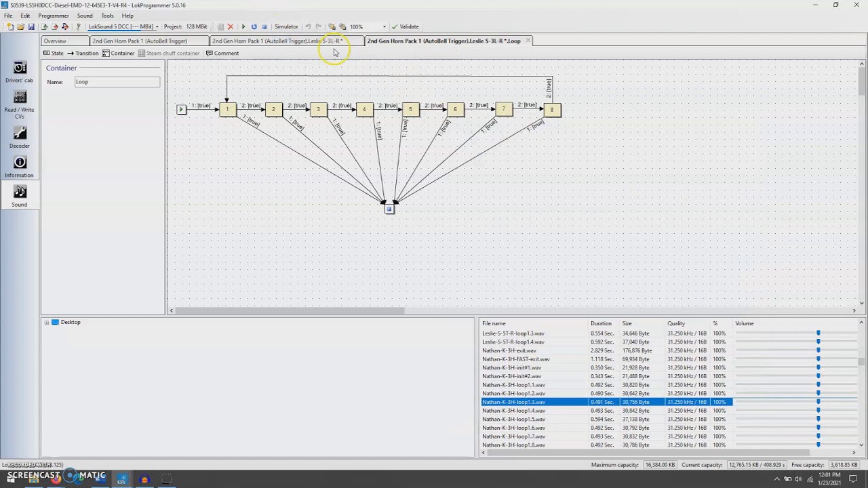Select the Comment tool

click(x=222, y=53)
